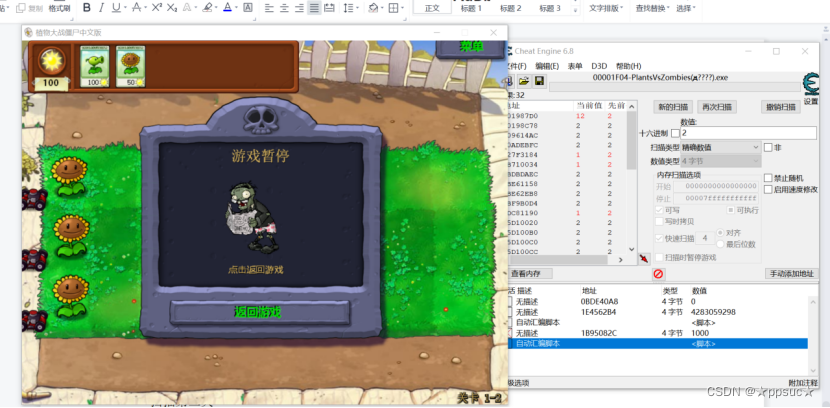Enable the 启用速度修改 speedhack checkbox
The height and width of the screenshot is (408, 830).
click(x=768, y=189)
